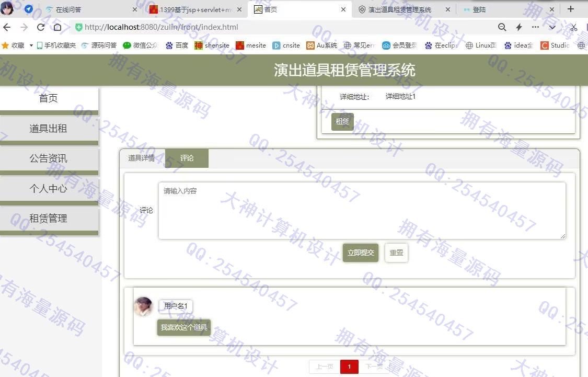The height and width of the screenshot is (377, 588).
Task: Click the 详细地址1 address value
Action: tap(400, 96)
